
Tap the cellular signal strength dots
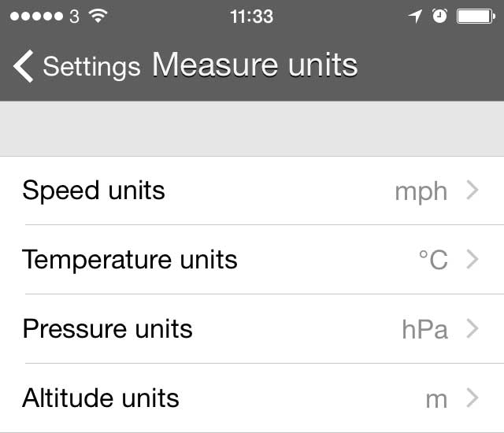[36, 16]
